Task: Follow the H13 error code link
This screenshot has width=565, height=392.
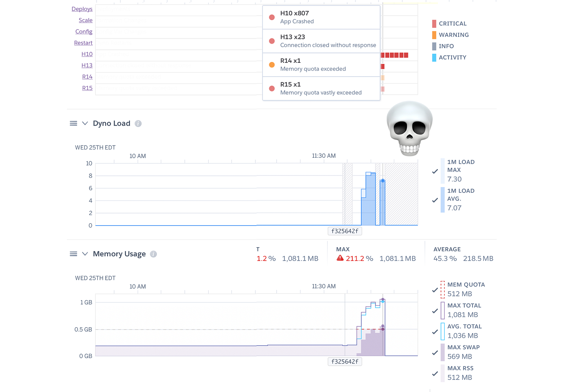Action: tap(87, 66)
